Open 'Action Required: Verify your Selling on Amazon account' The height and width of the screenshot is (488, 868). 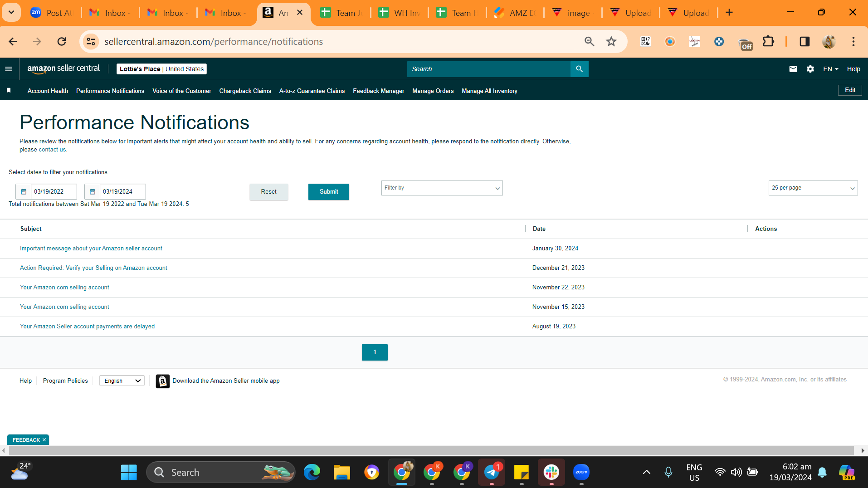click(93, 268)
